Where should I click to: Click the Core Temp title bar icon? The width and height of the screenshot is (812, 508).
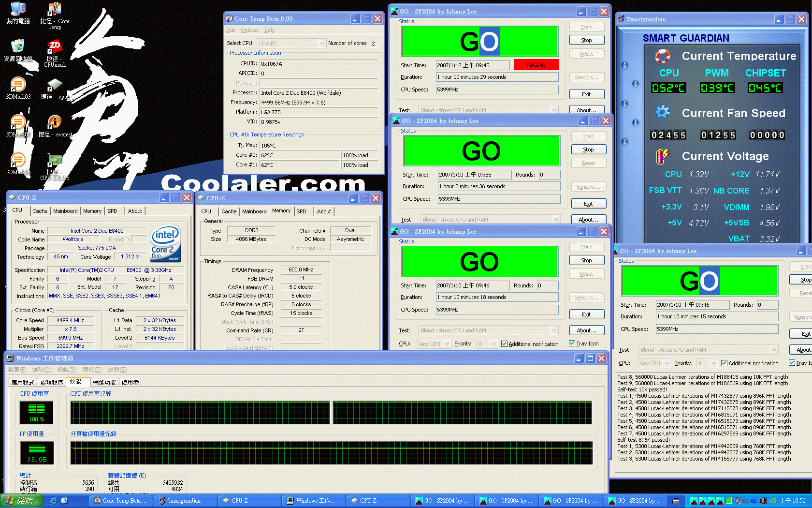pos(229,18)
